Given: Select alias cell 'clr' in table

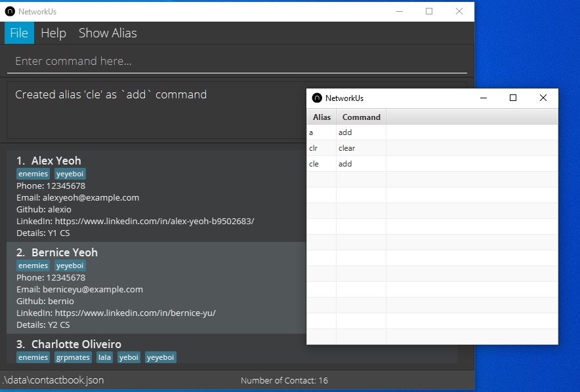Looking at the screenshot, I should pos(321,148).
